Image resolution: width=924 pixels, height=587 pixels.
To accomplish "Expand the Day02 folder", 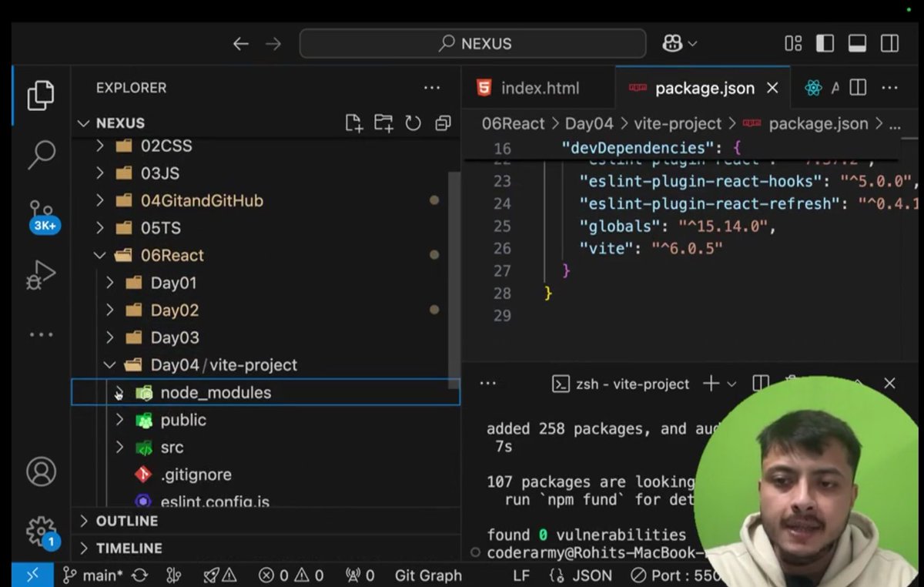I will [x=110, y=310].
